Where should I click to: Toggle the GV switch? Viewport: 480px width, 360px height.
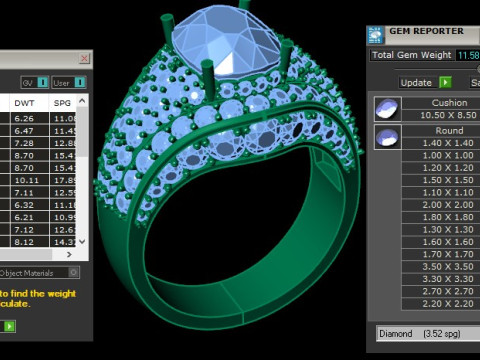(35, 82)
